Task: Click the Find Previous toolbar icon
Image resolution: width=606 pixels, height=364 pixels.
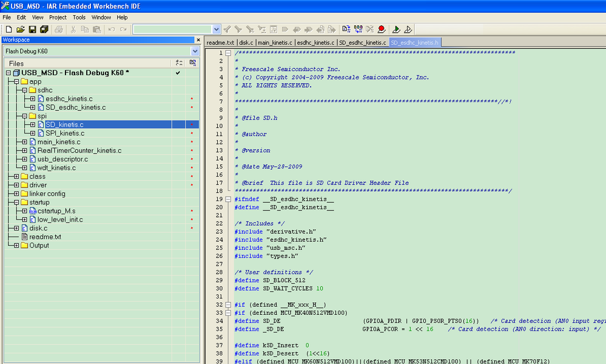Action: coord(227,29)
